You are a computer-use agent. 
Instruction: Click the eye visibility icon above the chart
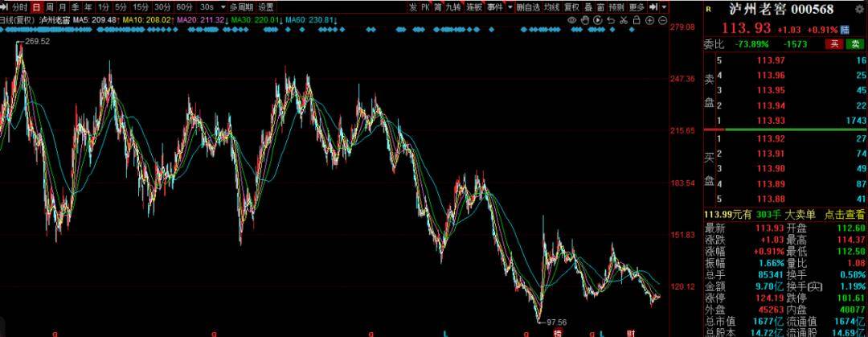(572, 18)
